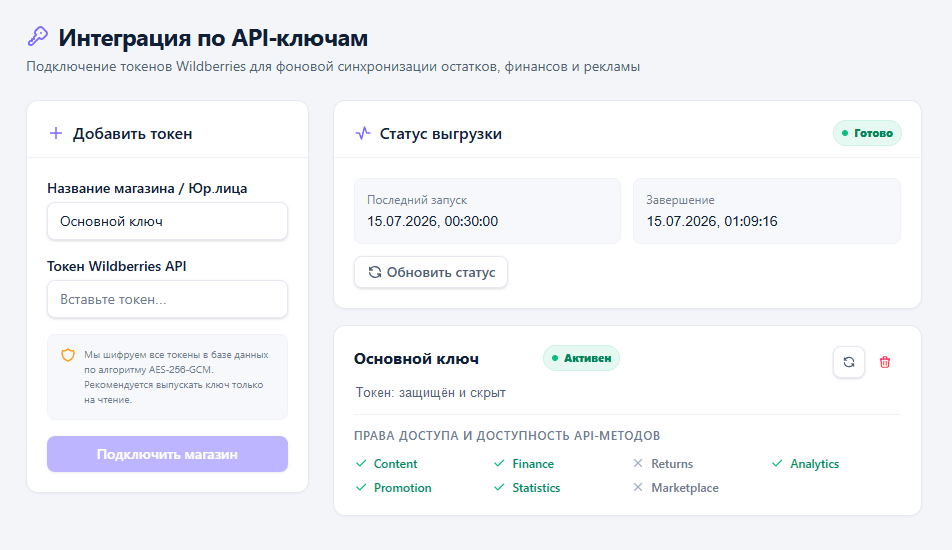
Task: Click the Подключить магазин button
Action: pyautogui.click(x=168, y=454)
